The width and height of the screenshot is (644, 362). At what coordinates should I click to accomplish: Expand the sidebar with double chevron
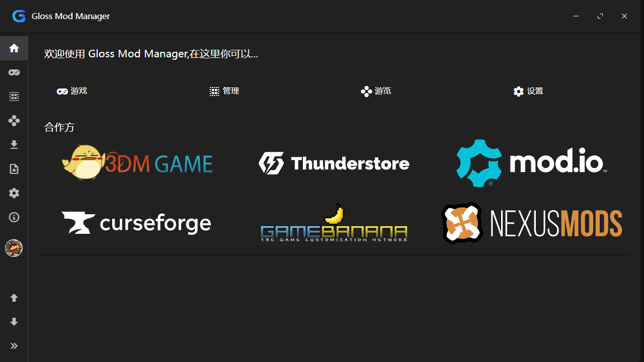pyautogui.click(x=14, y=346)
